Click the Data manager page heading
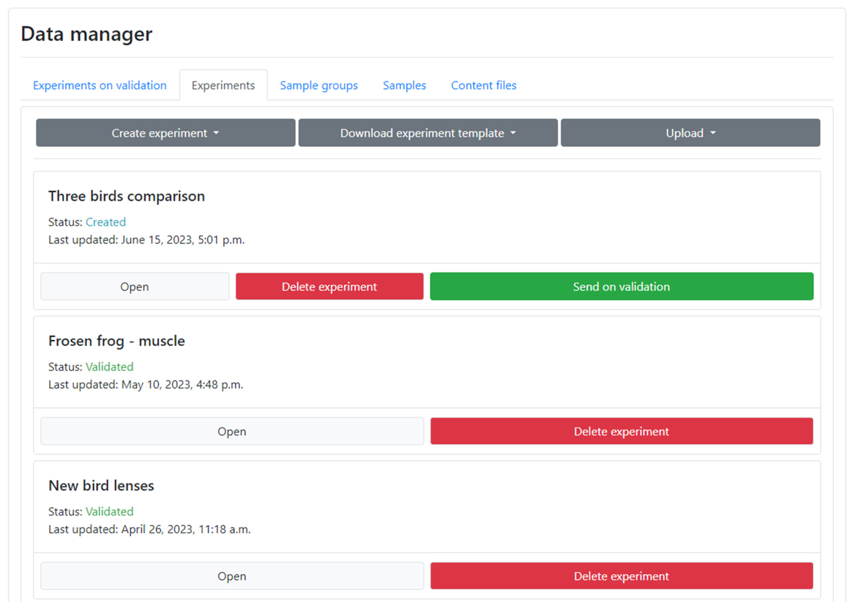 pyautogui.click(x=87, y=34)
